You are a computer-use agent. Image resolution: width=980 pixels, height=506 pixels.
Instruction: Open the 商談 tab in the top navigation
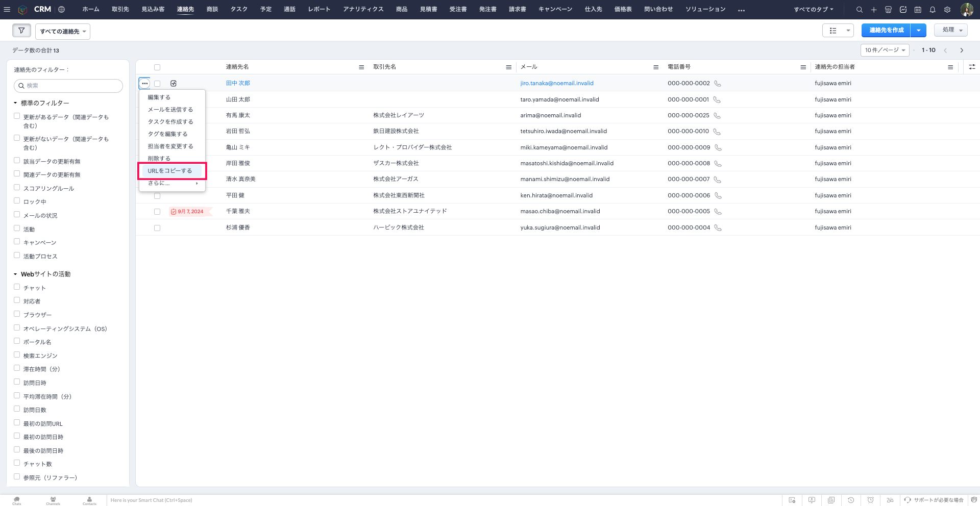[x=212, y=9]
